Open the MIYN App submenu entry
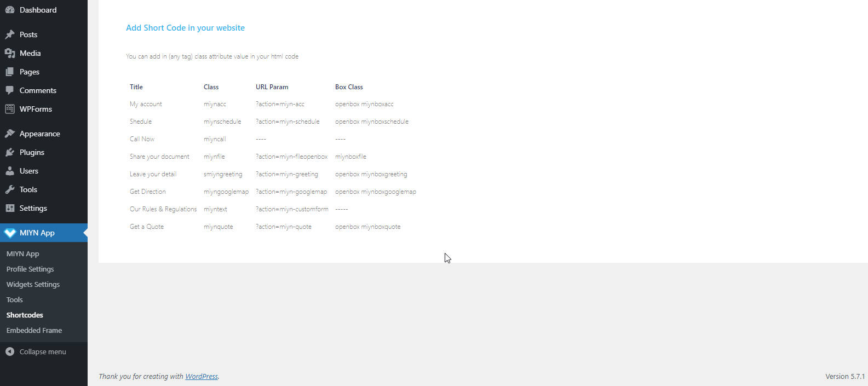Image resolution: width=868 pixels, height=386 pixels. pos(22,254)
